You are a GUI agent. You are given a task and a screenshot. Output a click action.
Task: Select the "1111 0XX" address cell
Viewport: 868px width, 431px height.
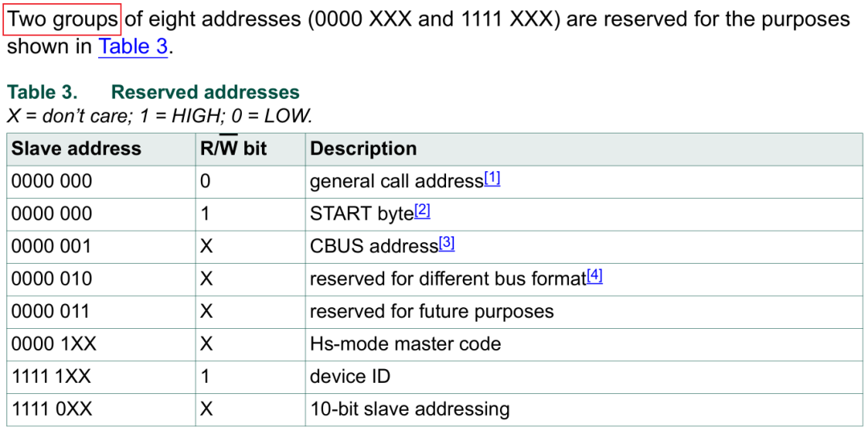52,409
